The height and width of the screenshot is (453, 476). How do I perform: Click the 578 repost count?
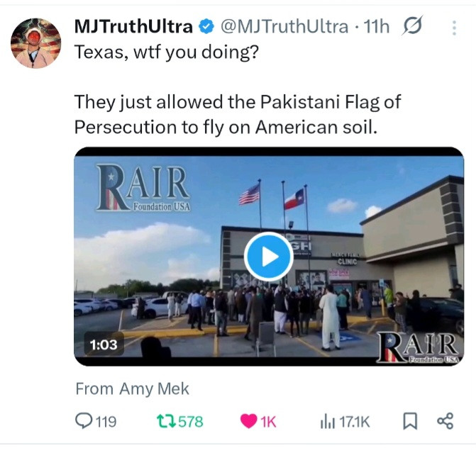coord(191,422)
